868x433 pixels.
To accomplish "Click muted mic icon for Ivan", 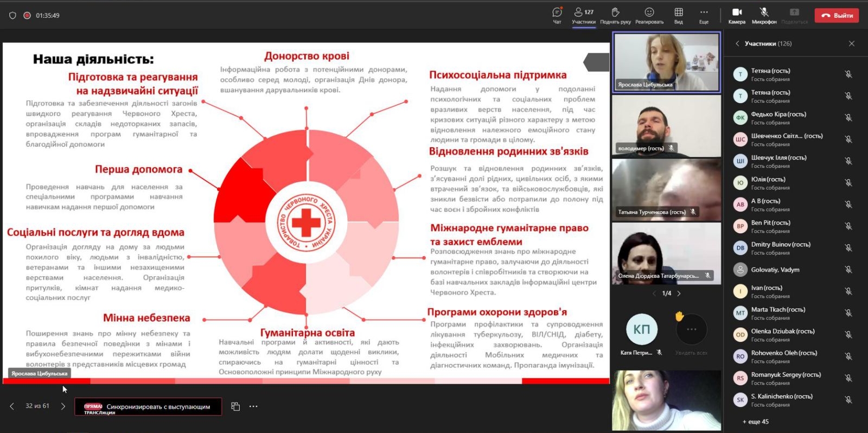I will pyautogui.click(x=848, y=291).
